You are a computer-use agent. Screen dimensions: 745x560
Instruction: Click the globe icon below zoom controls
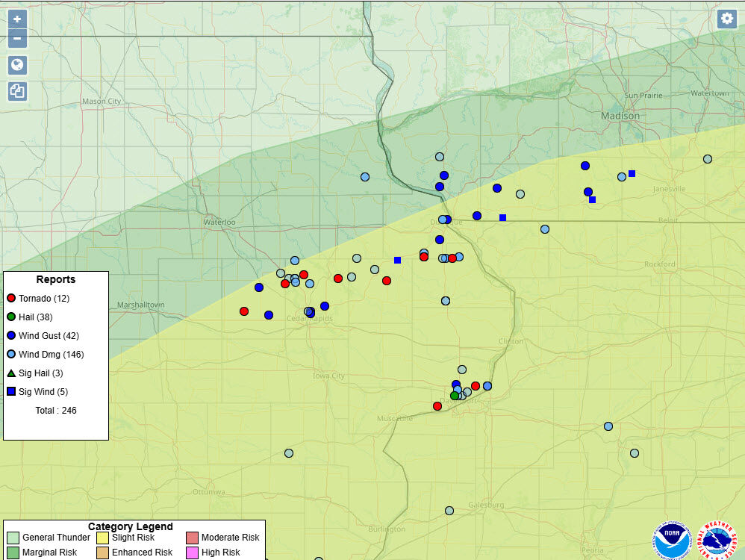coord(17,65)
